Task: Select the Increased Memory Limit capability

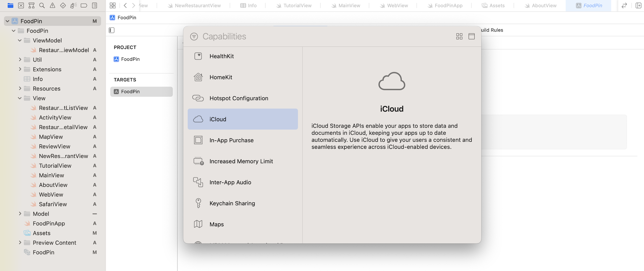Action: (243, 161)
